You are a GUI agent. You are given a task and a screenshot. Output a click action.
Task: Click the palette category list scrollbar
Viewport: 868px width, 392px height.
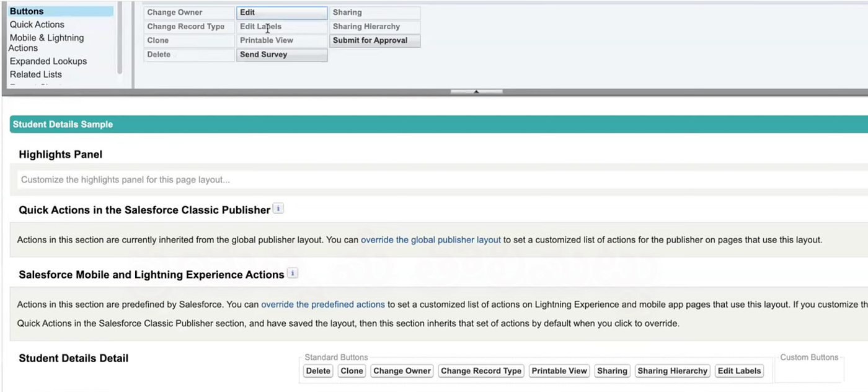(x=120, y=37)
